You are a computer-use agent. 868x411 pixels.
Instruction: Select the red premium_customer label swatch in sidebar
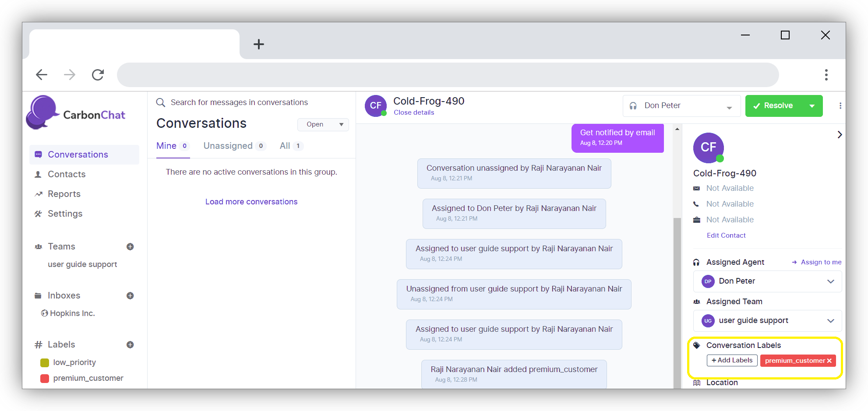(45, 379)
